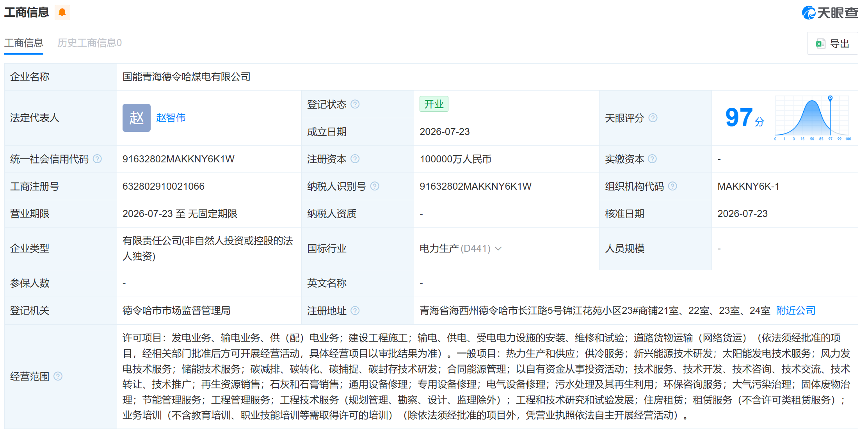The width and height of the screenshot is (868, 434).
Task: Select organization code MAKKNY6K-1
Action: click(x=748, y=186)
